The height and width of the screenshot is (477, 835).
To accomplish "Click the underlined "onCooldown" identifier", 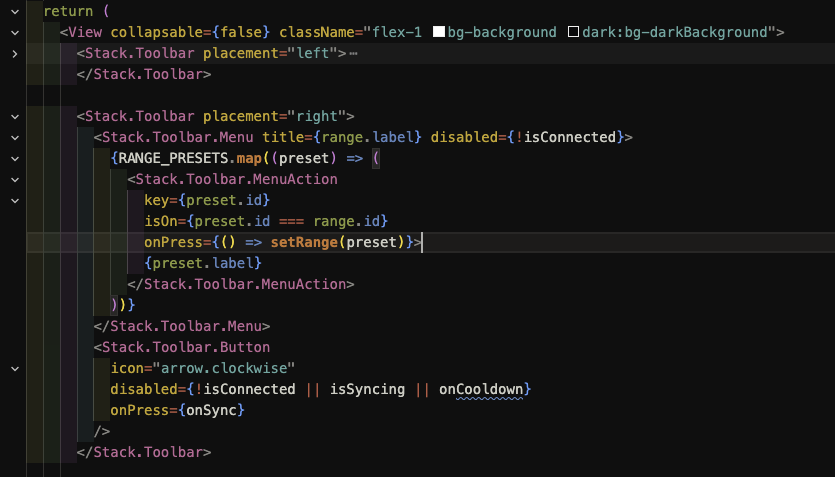I will pyautogui.click(x=481, y=389).
